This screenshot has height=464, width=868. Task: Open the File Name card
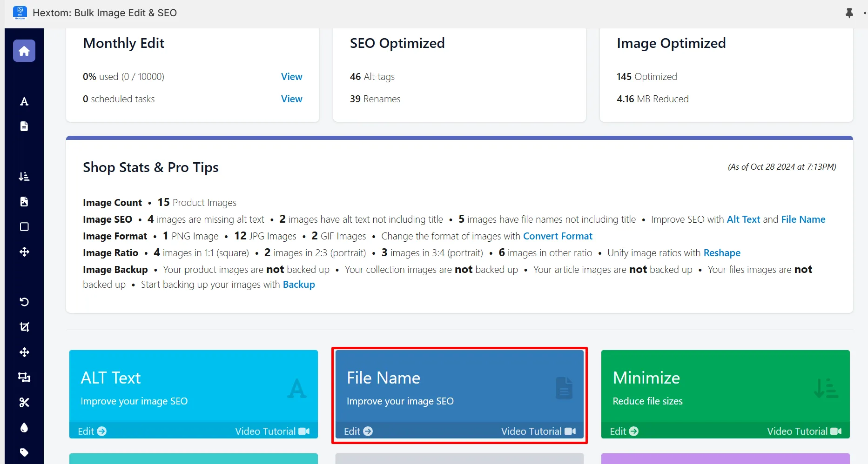[x=459, y=394]
